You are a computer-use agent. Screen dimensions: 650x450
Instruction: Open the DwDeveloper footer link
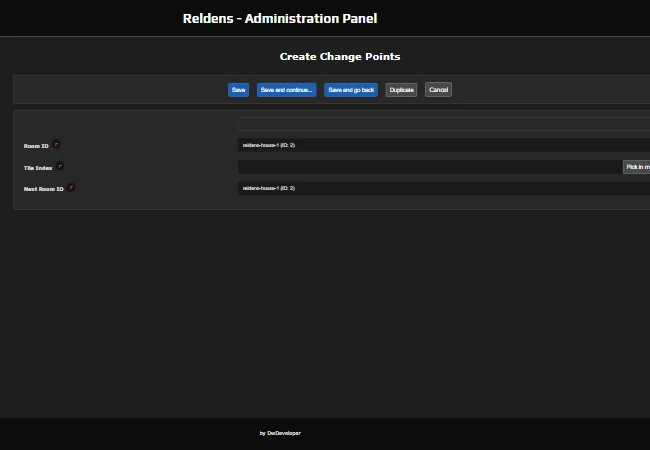(x=284, y=433)
